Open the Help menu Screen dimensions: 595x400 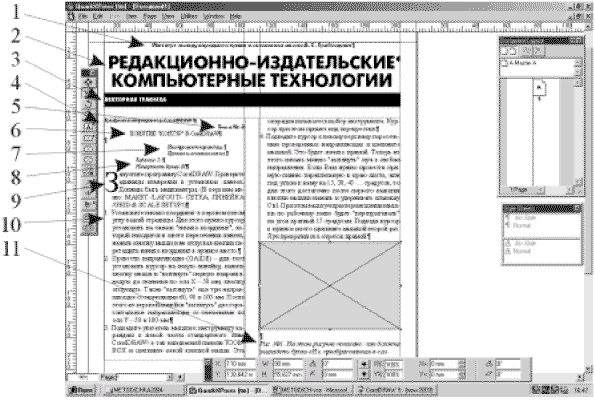[x=236, y=17]
